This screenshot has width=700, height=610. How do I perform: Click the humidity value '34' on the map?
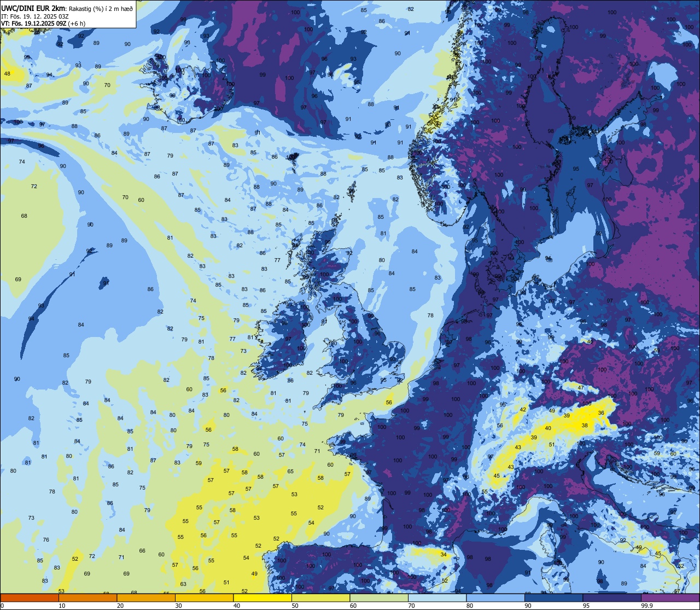point(444,555)
